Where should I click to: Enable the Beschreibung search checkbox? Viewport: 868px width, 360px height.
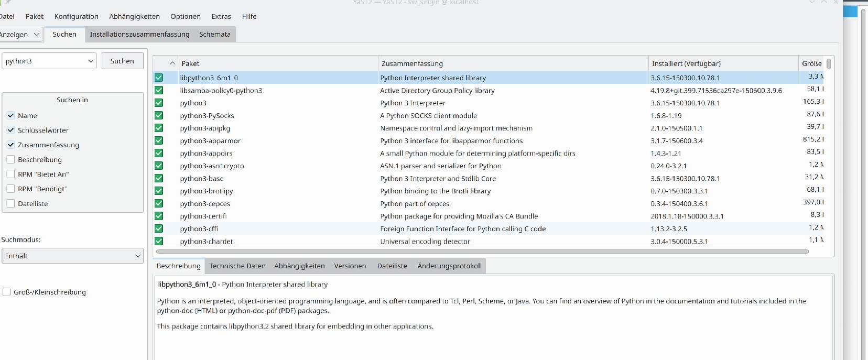tap(11, 159)
